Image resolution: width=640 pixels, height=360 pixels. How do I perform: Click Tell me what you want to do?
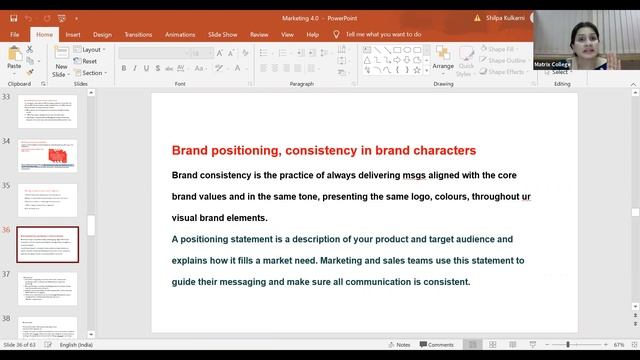point(383,34)
